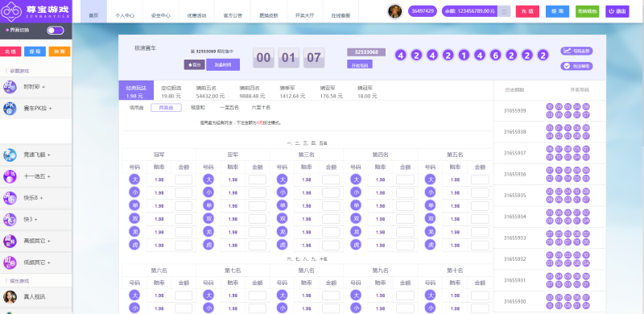Click history period 31655939
The height and width of the screenshot is (314, 644).
point(514,110)
